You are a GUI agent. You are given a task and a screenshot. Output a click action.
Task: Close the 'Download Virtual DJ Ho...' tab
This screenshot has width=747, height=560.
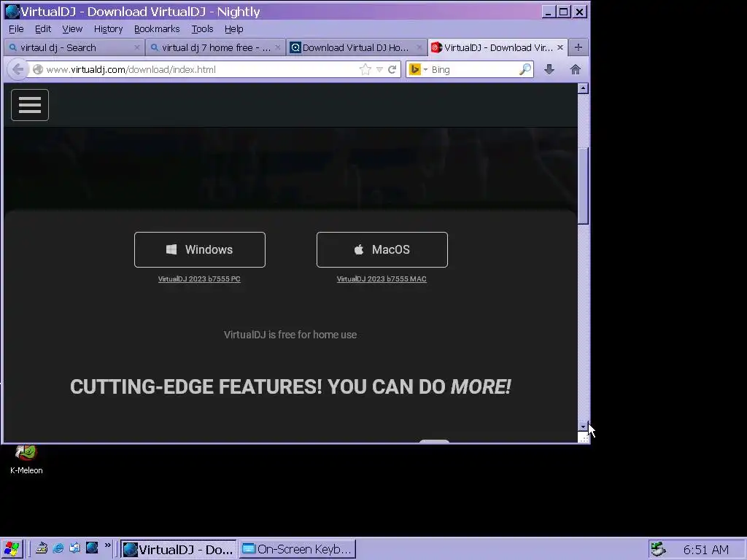419,47
